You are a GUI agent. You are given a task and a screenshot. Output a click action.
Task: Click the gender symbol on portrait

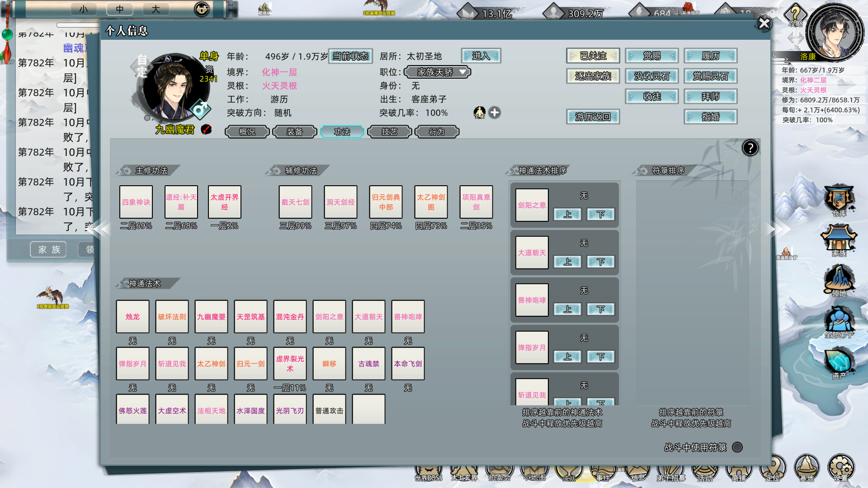tap(200, 109)
